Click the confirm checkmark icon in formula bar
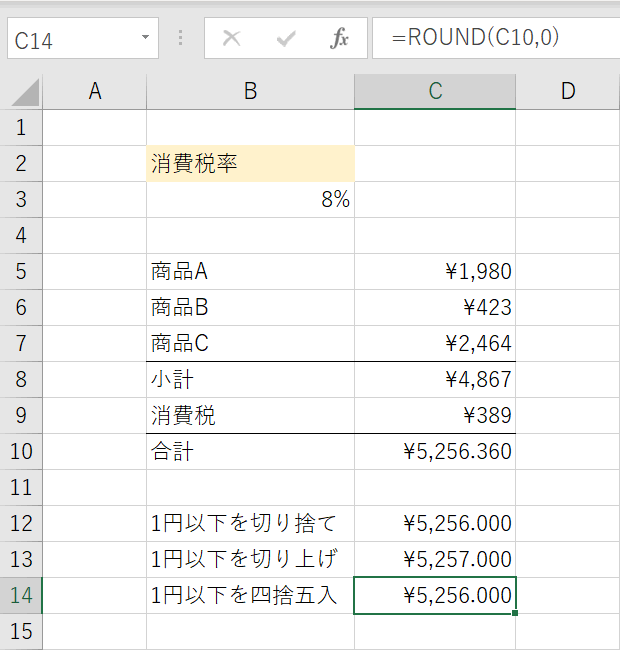 (x=286, y=39)
